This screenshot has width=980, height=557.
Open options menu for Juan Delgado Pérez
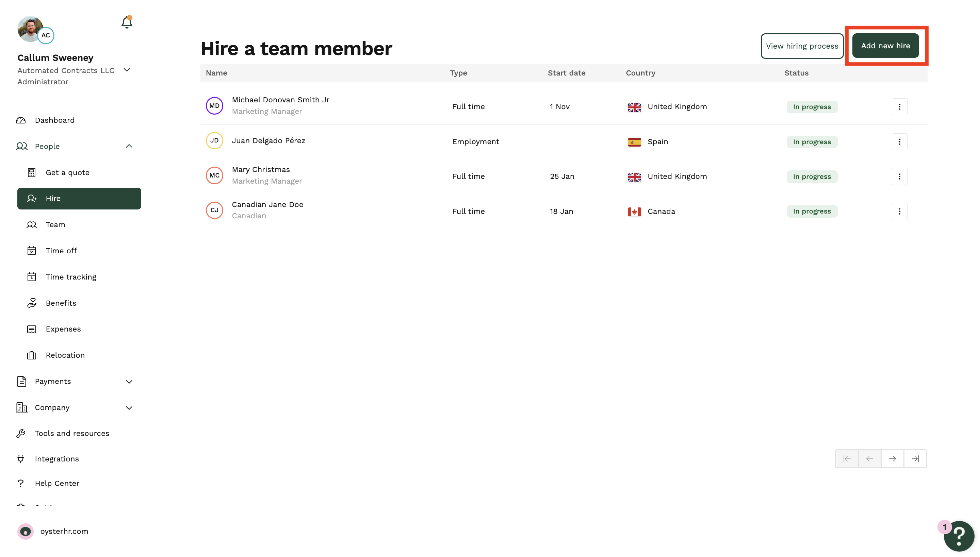tap(900, 142)
